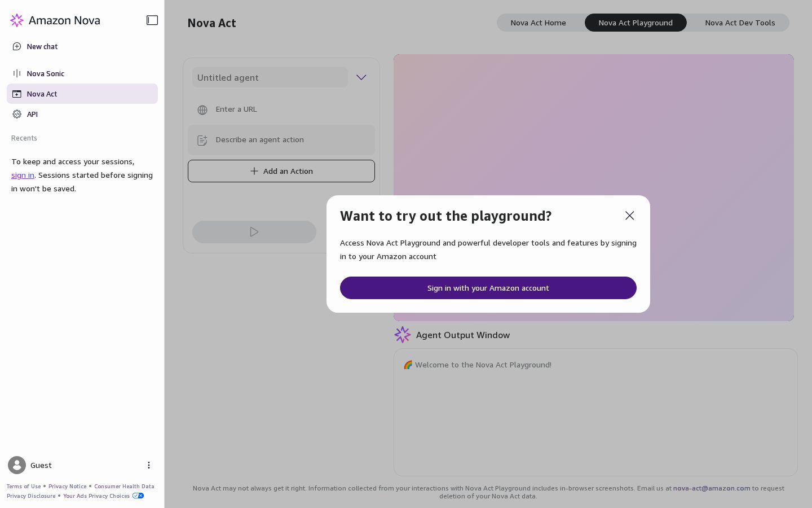
Task: Open Nova Sonic from the sidebar
Action: tap(82, 73)
